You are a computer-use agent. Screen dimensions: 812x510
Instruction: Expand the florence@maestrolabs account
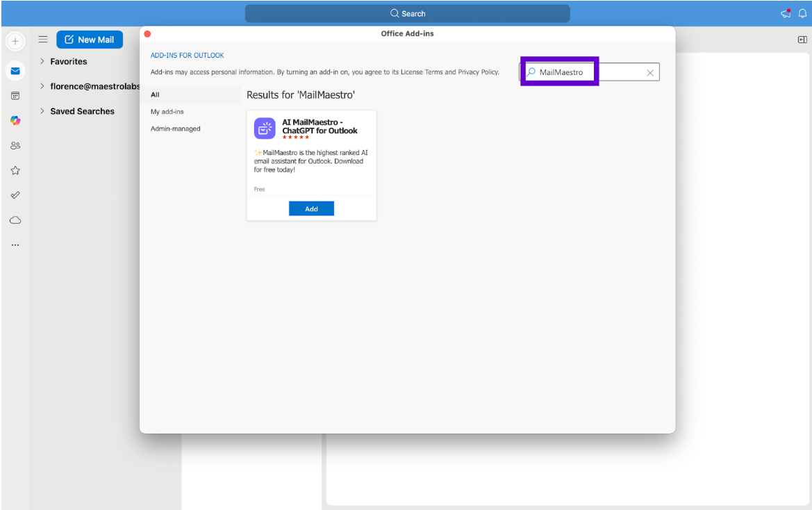click(42, 86)
